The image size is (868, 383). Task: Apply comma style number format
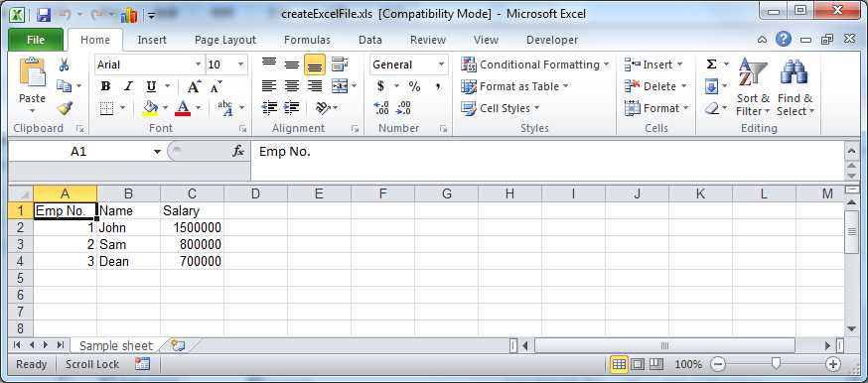click(437, 86)
